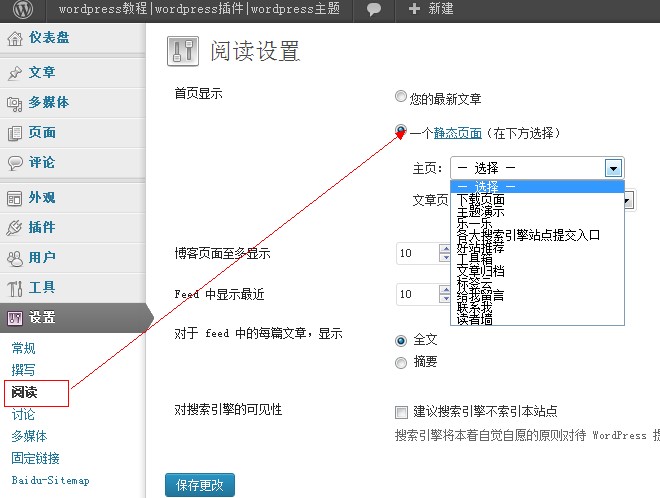The height and width of the screenshot is (498, 660).
Task: Select 摘要 summary radio option
Action: pos(401,362)
